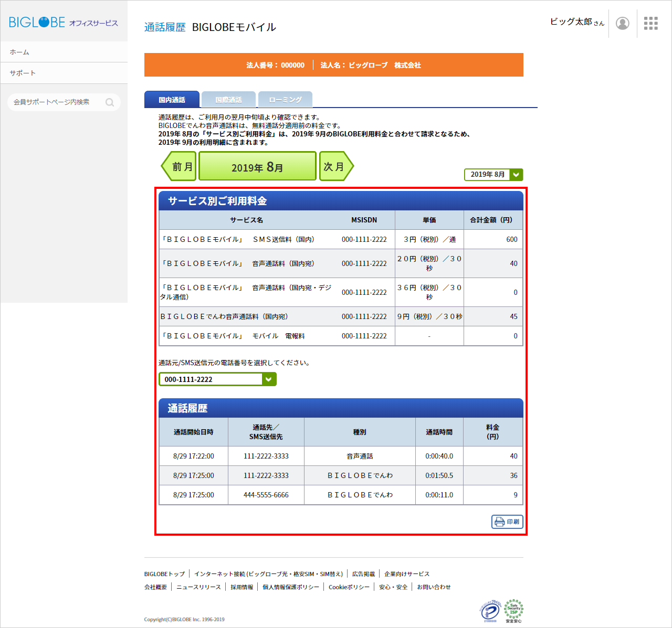This screenshot has width=672, height=628.
Task: Open the 安心・安全 footer link
Action: [x=393, y=587]
